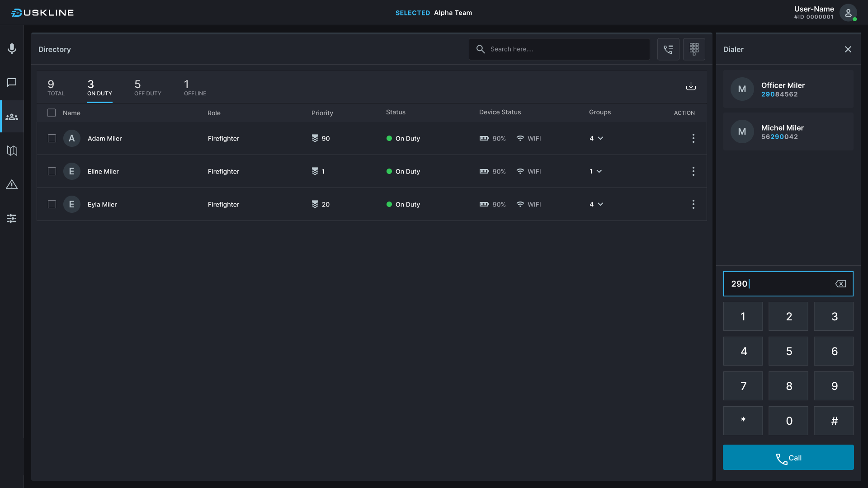868x488 pixels.
Task: Check the Eyla Miler row checkbox
Action: click(x=52, y=204)
